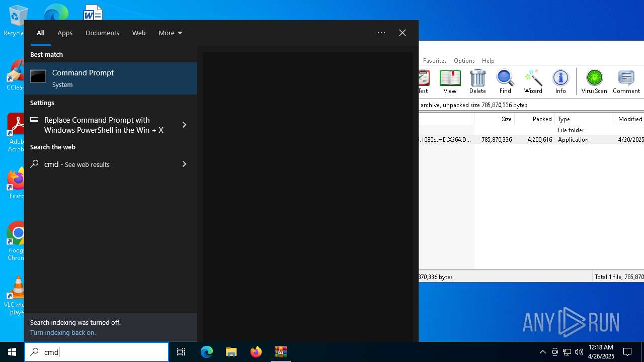Viewport: 644px width, 362px height.
Task: Open WinRAR Favorites menu
Action: 435,60
